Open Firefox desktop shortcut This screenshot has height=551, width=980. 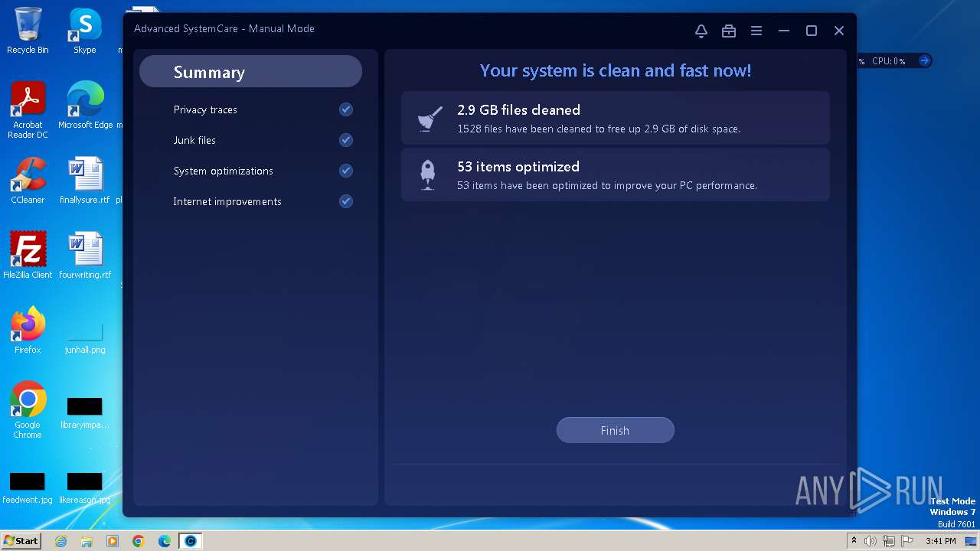pyautogui.click(x=28, y=331)
